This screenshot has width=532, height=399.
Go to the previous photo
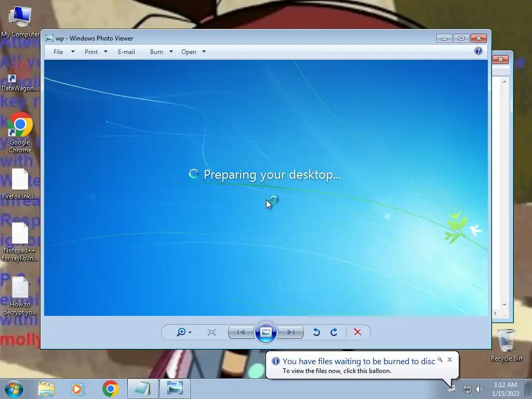coord(241,332)
